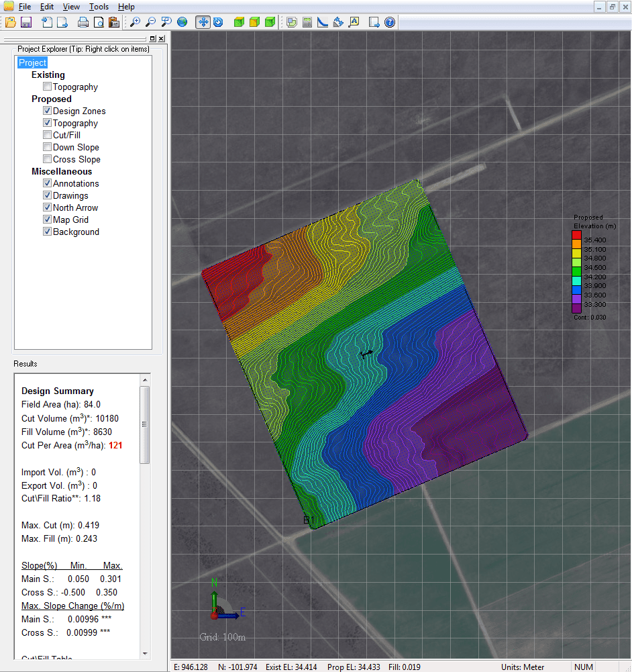Open the Tools menu
This screenshot has width=632, height=672.
pos(99,7)
